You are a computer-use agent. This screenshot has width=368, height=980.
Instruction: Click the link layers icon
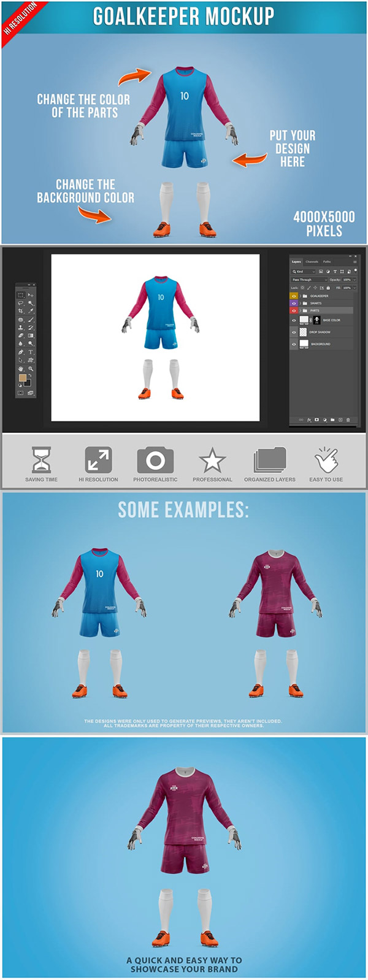(301, 419)
